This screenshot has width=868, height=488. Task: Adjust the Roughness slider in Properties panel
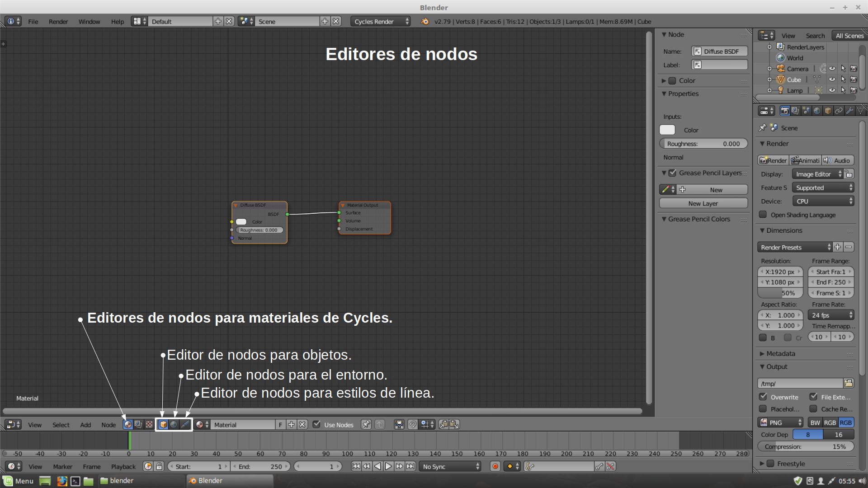point(703,144)
